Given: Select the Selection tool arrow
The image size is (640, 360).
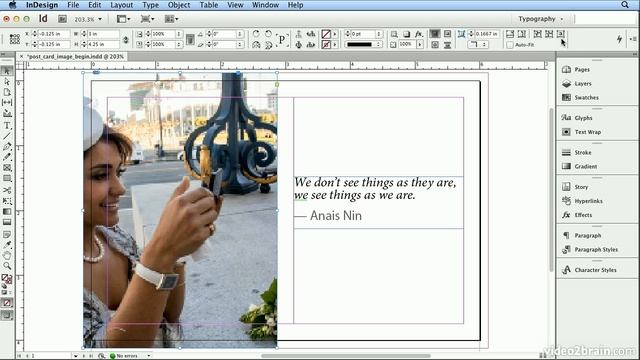Looking at the screenshot, I should pyautogui.click(x=7, y=71).
